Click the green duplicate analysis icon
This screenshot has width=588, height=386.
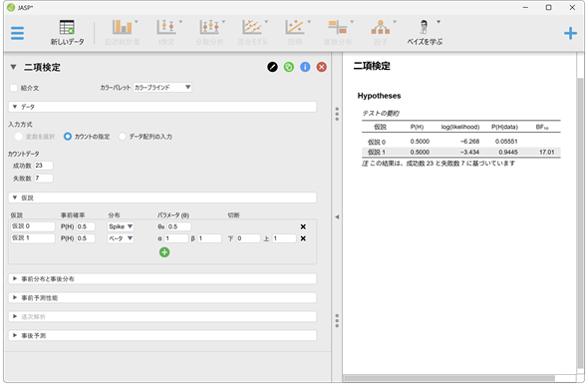pos(289,67)
